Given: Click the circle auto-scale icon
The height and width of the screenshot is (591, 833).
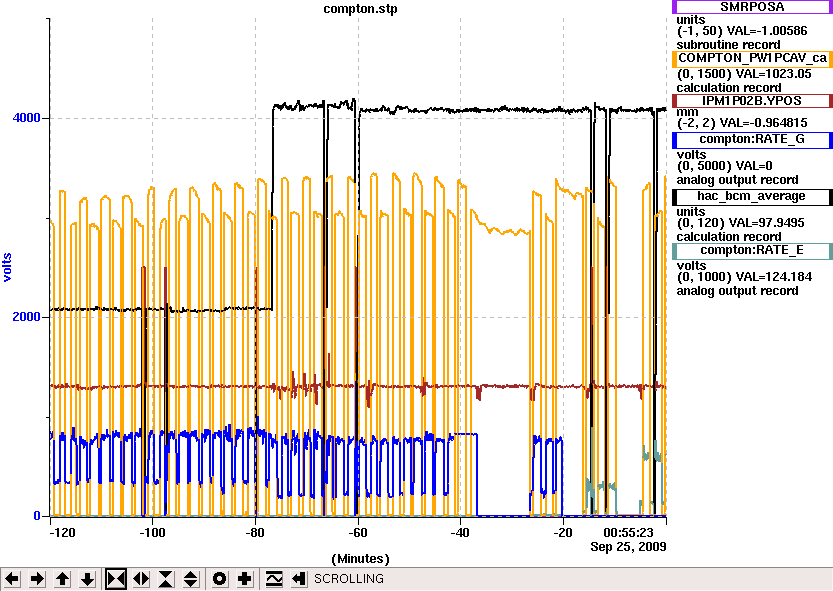Looking at the screenshot, I should (219, 579).
